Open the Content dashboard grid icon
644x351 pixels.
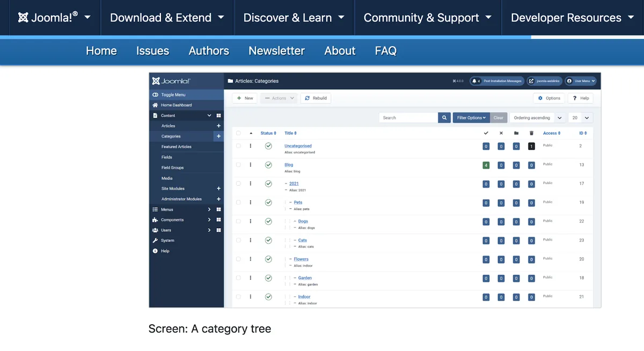pyautogui.click(x=218, y=115)
